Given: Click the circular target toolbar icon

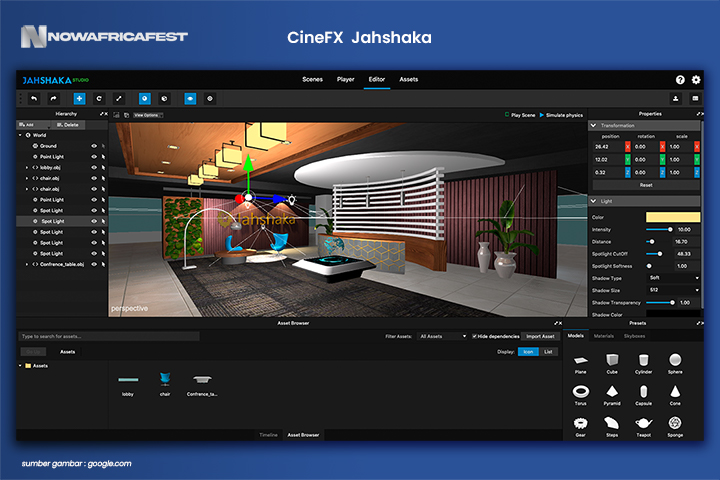Looking at the screenshot, I should tap(210, 98).
